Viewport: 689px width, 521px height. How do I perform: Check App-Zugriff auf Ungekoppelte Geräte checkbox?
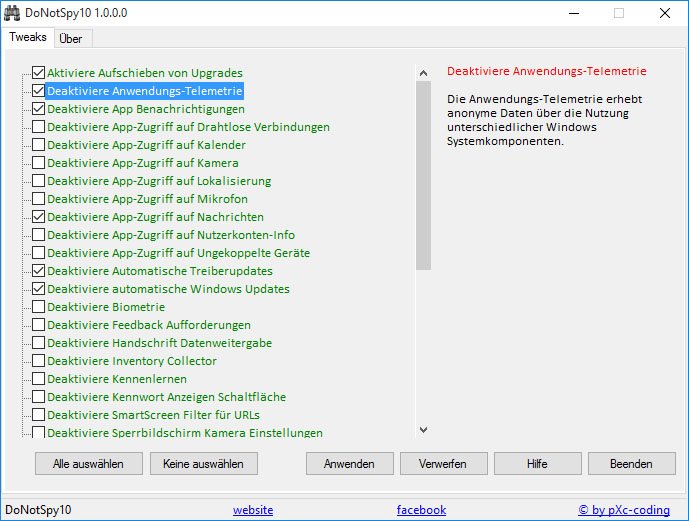click(x=39, y=253)
